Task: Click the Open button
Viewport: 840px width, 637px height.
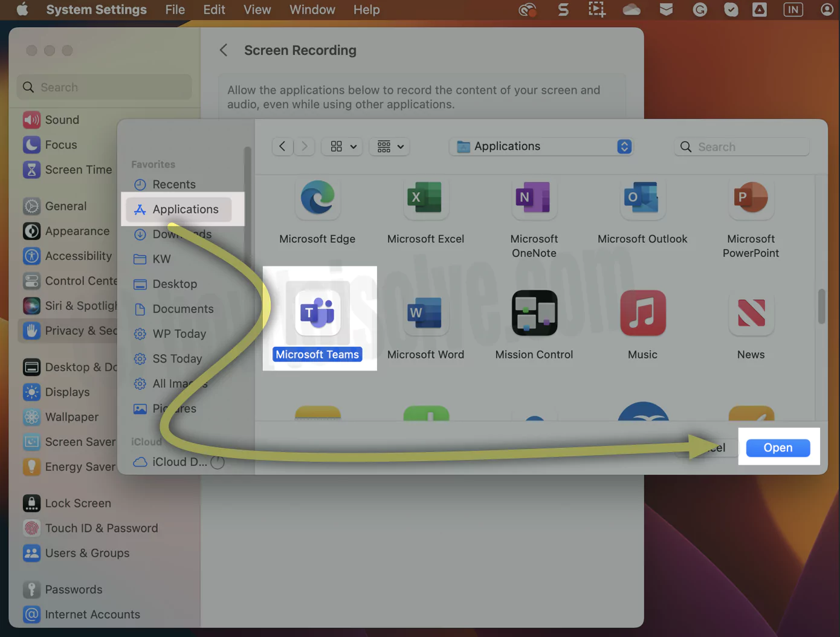Action: 778,447
